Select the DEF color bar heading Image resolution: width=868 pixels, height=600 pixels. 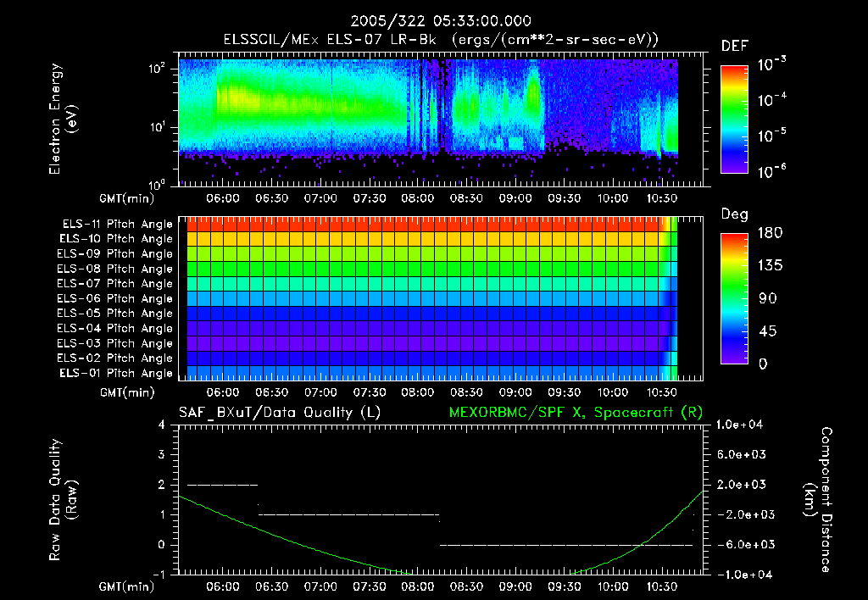pos(735,47)
